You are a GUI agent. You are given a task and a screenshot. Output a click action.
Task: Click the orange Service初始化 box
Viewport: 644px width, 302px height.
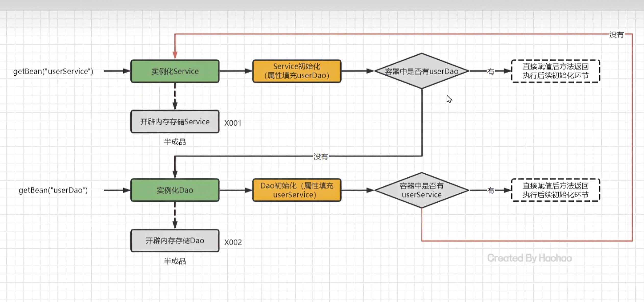[x=297, y=71]
